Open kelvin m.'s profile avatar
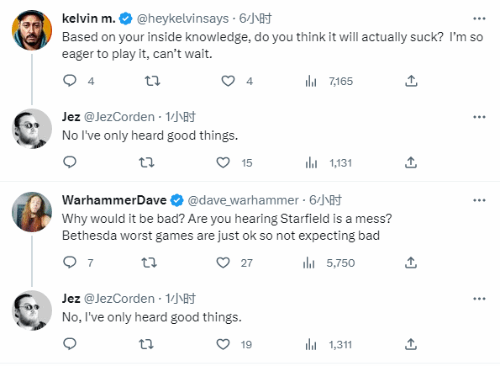Screen dimensions: 500x366 coord(32,30)
